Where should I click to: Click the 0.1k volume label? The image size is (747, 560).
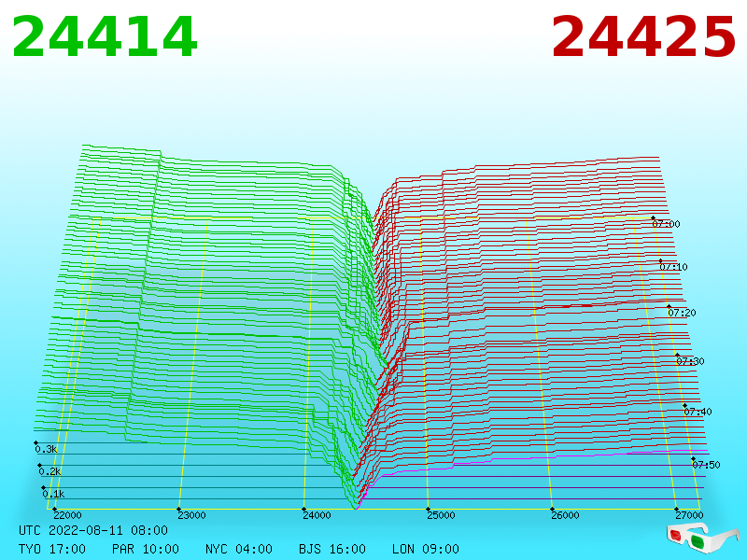[x=53, y=494]
